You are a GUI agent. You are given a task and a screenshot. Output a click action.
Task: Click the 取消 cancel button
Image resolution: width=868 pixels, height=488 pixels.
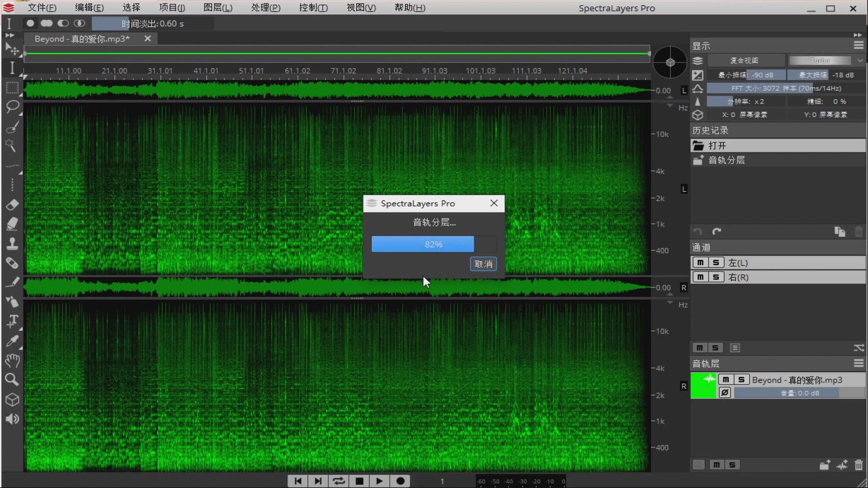click(x=483, y=264)
